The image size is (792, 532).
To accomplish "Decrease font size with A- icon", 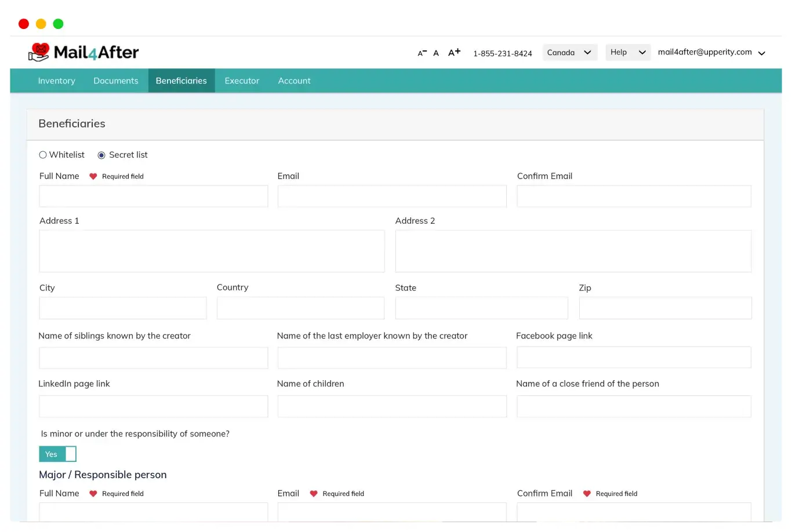I will tap(422, 53).
